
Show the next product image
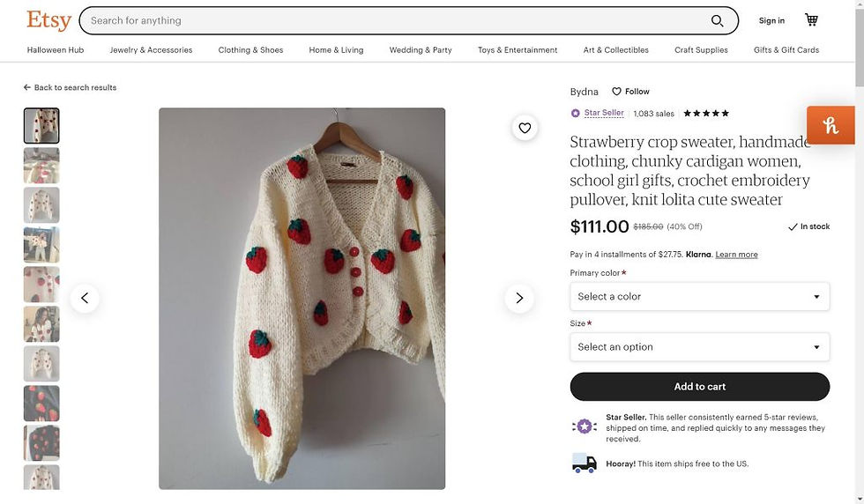[x=519, y=298]
